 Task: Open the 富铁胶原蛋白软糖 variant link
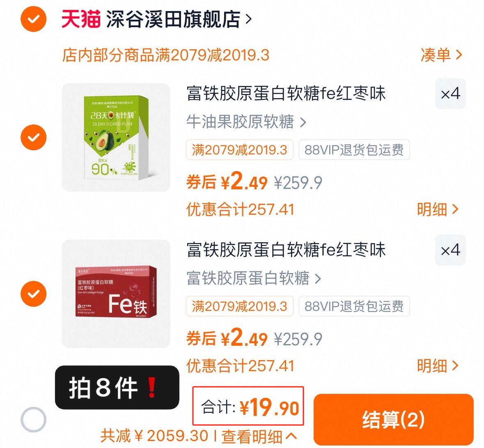(251, 279)
